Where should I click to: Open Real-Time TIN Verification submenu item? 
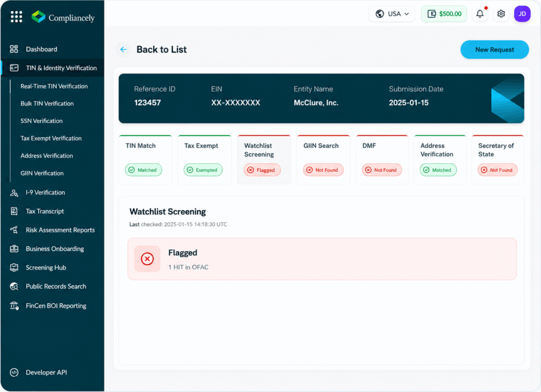(54, 86)
